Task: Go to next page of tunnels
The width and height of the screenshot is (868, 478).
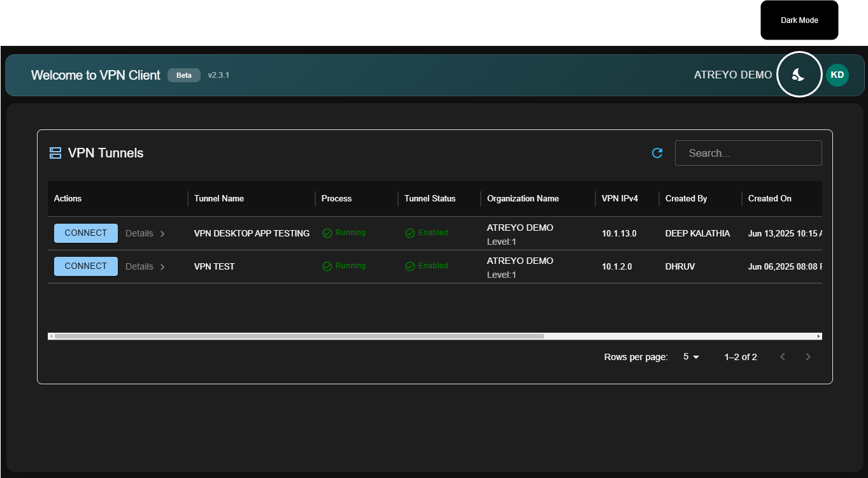Action: click(808, 357)
